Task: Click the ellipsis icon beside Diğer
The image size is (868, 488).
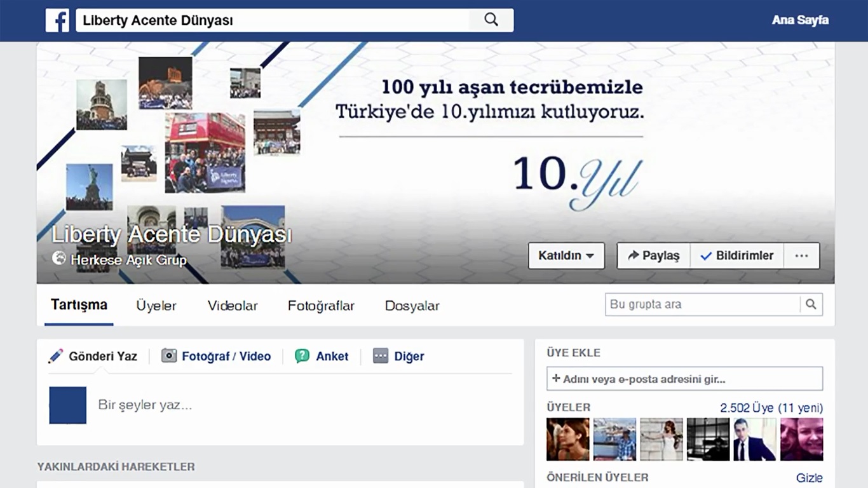Action: pos(379,356)
